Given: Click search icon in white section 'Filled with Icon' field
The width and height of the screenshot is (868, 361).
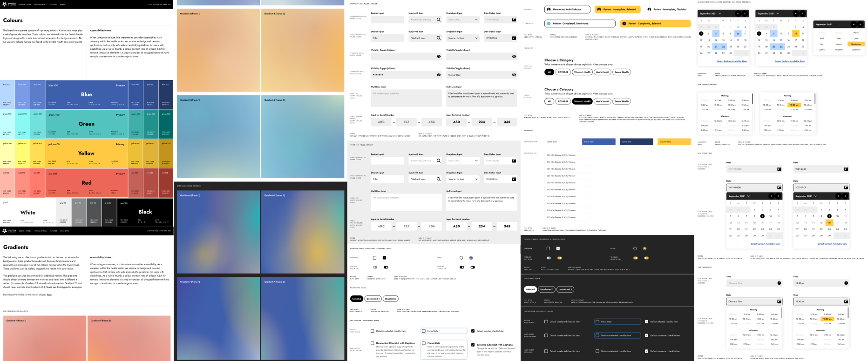Looking at the screenshot, I should pos(439,179).
